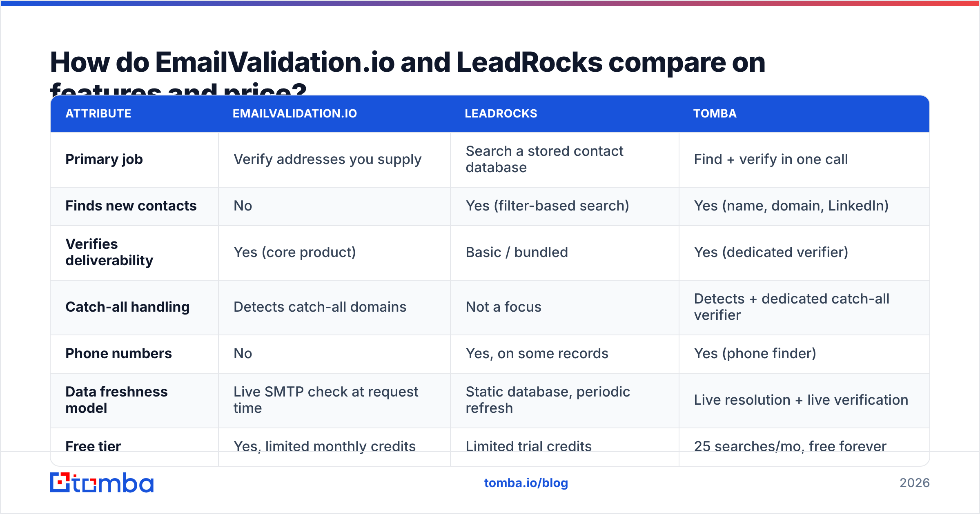This screenshot has height=514, width=980.
Task: Click the tomba logo
Action: click(x=102, y=483)
